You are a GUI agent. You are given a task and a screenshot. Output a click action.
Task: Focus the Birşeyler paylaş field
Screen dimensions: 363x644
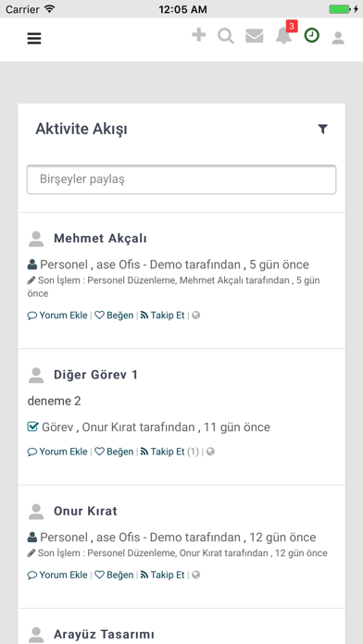click(181, 180)
